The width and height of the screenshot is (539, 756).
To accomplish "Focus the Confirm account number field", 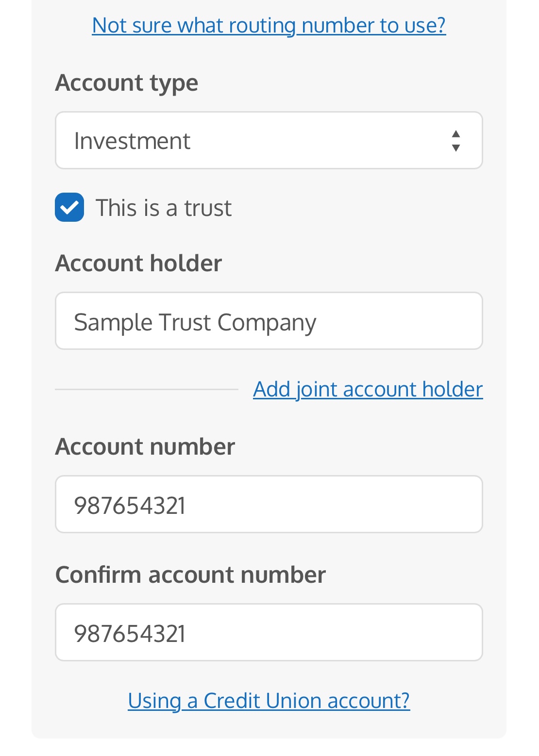I will pos(269,632).
